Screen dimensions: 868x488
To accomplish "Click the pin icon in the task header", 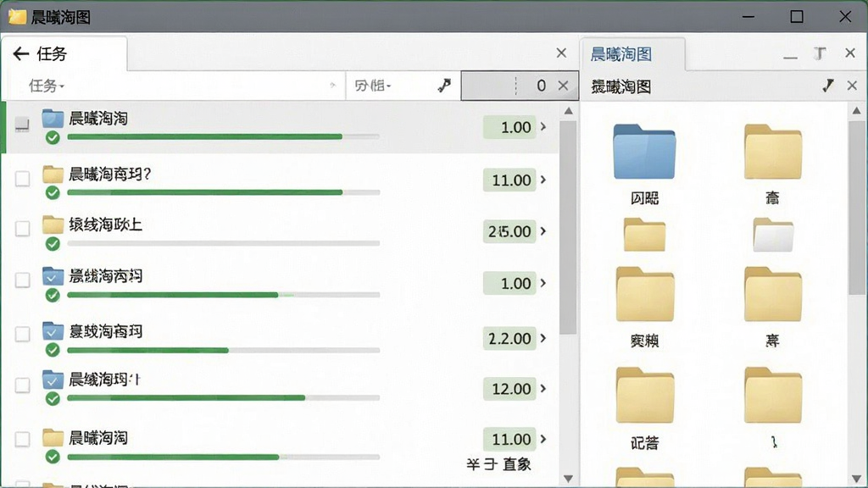I will coord(444,86).
